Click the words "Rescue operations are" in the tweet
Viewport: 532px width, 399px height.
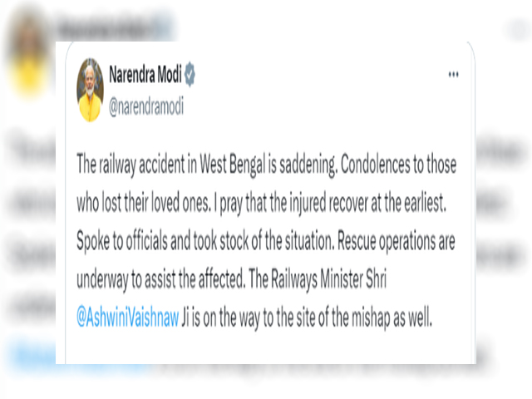(397, 241)
